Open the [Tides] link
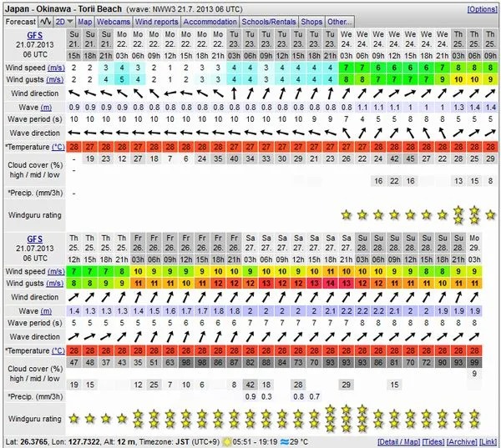The width and height of the screenshot is (501, 448). [x=433, y=441]
